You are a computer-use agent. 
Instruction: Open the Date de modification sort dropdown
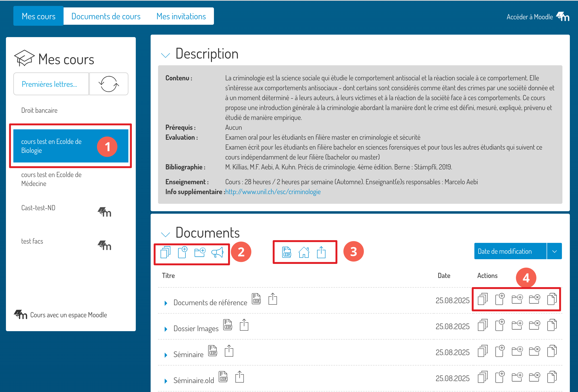point(554,251)
